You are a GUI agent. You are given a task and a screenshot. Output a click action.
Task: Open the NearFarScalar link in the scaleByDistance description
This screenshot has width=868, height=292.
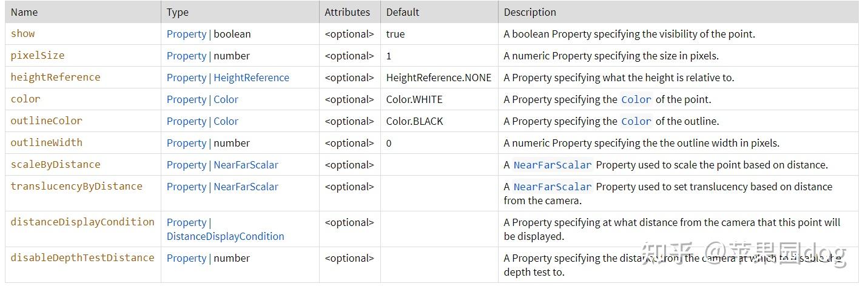552,165
